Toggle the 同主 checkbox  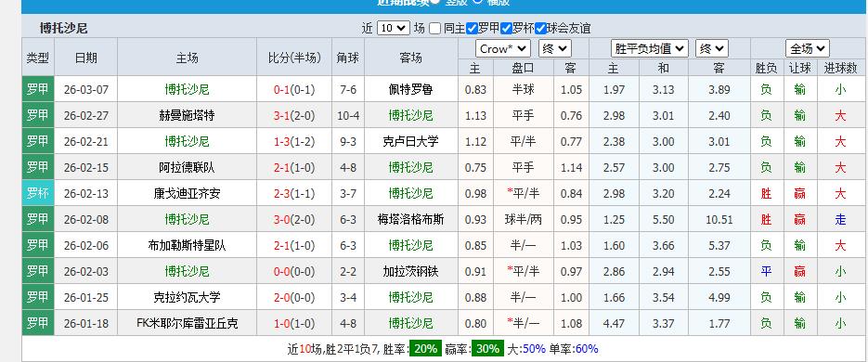click(435, 28)
